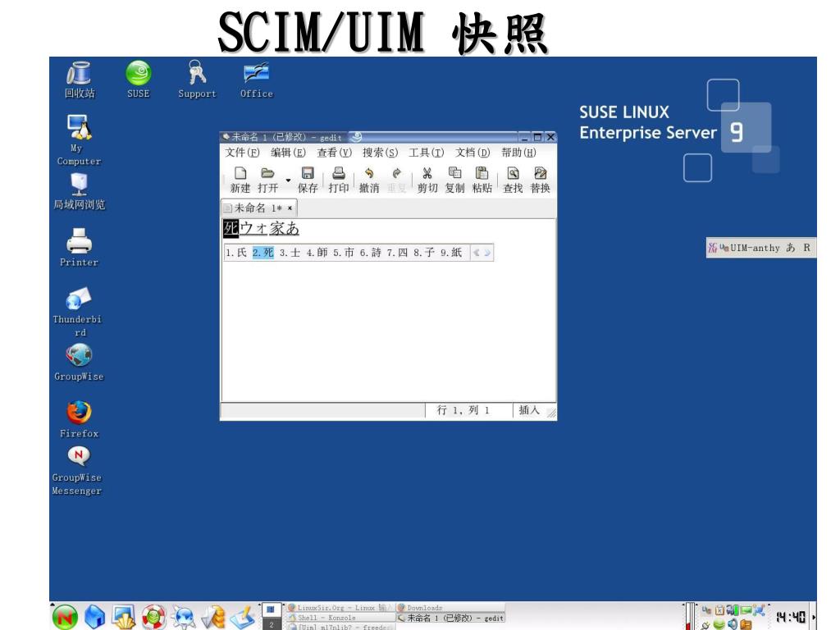Open the My Computer desktop icon
The image size is (840, 630).
[79, 139]
